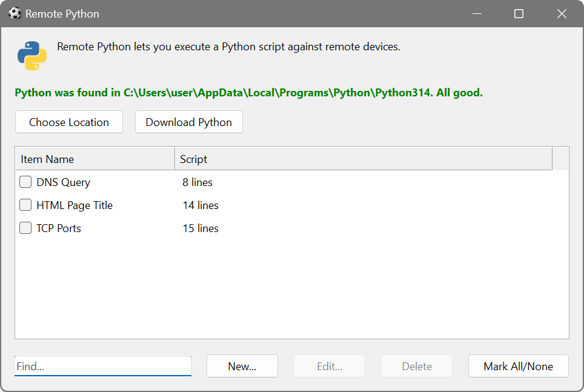Check the HTML Page Title script
Screen dimensions: 584x392
[25, 205]
